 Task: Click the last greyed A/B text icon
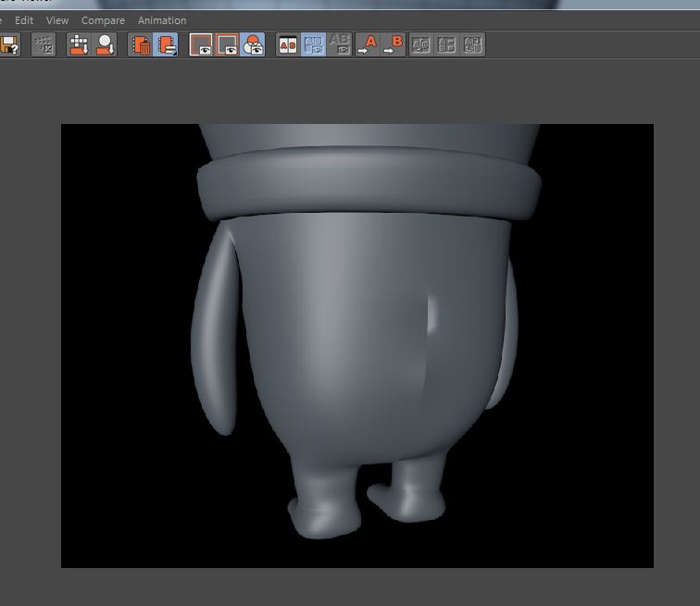click(473, 44)
